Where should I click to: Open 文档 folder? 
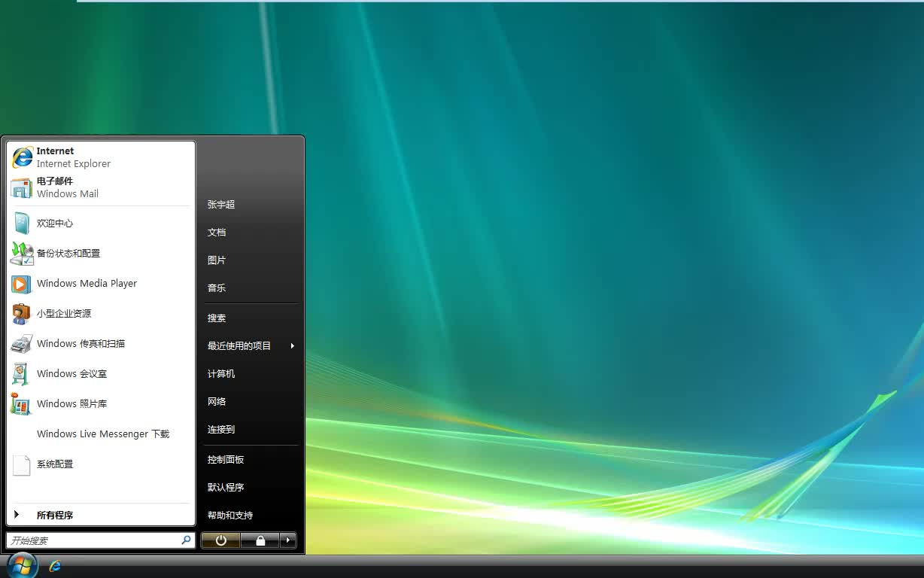(217, 233)
